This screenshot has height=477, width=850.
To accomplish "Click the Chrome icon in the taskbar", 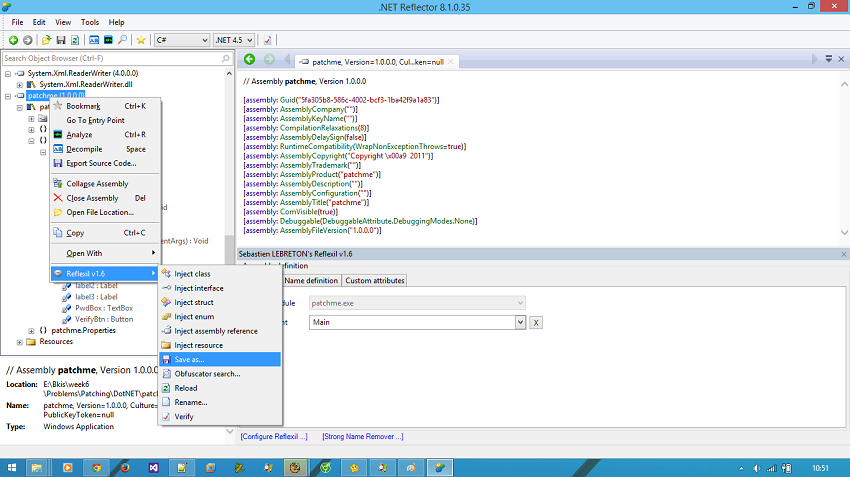I will (x=96, y=468).
